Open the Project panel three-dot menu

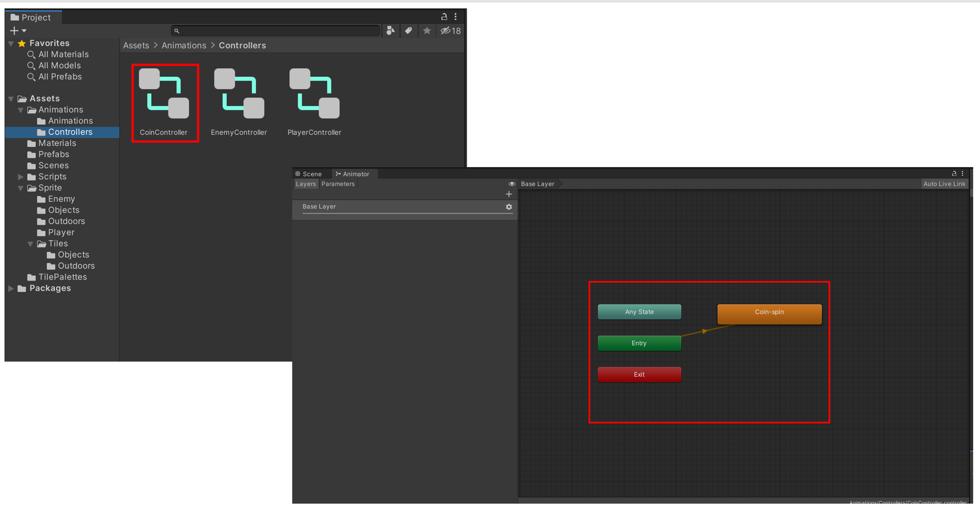point(455,17)
